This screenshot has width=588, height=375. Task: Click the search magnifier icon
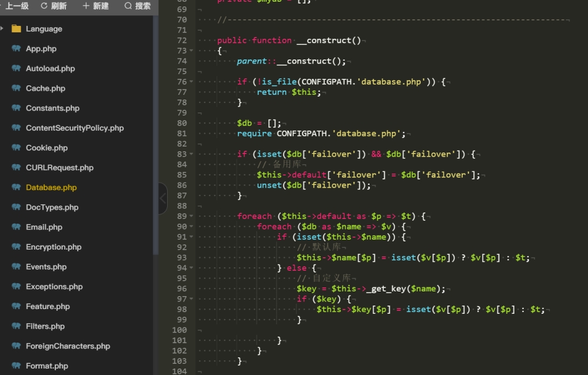coord(128,6)
